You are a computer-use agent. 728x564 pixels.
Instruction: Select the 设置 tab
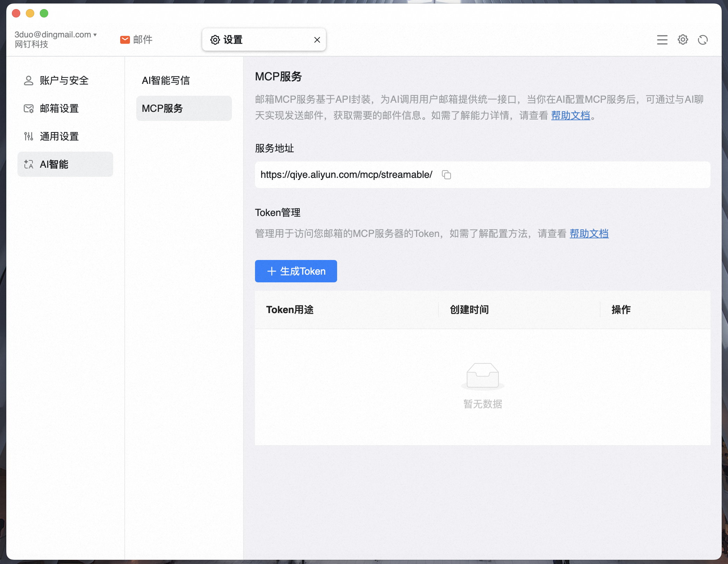[x=233, y=40]
